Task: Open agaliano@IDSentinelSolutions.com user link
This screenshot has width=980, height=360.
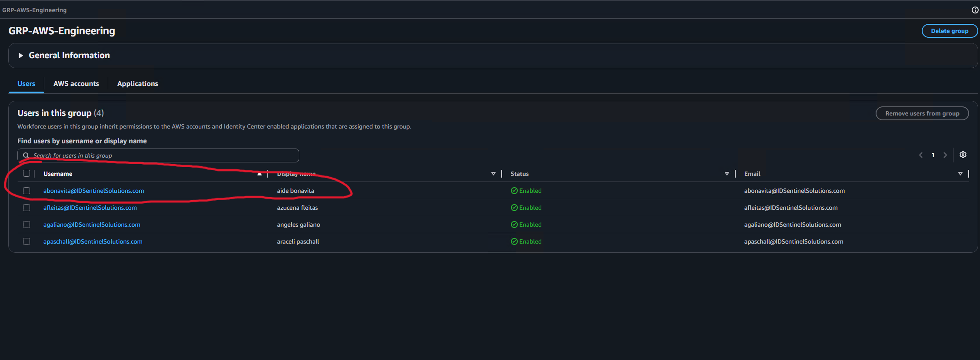Action: pos(92,225)
